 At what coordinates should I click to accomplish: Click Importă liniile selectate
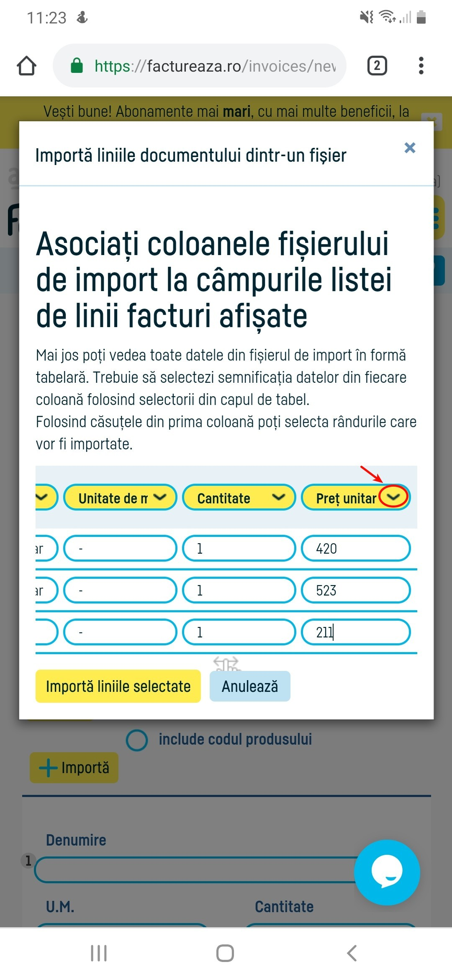click(118, 686)
